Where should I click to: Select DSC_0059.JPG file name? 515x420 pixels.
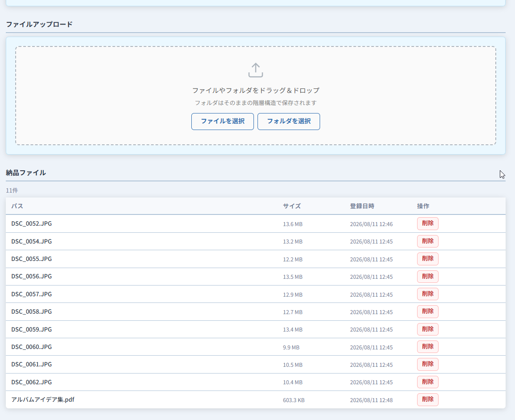click(32, 329)
